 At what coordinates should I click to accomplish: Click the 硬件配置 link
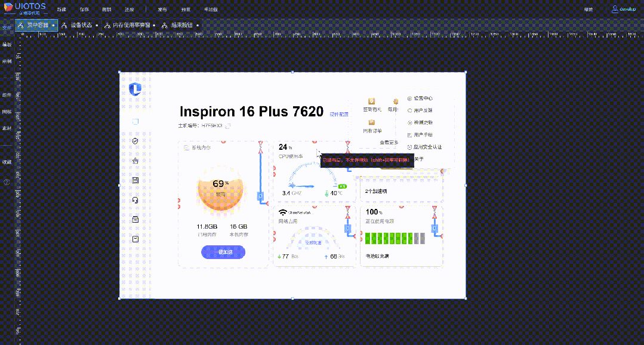click(339, 114)
